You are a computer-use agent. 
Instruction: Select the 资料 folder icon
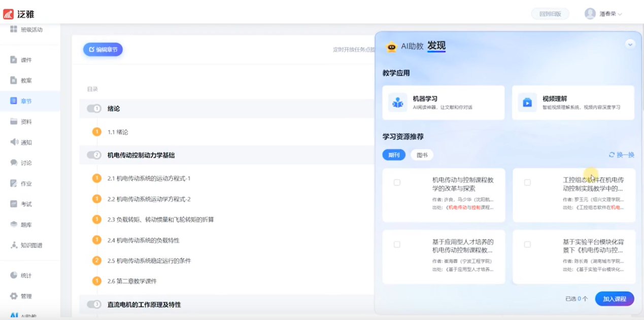point(14,122)
